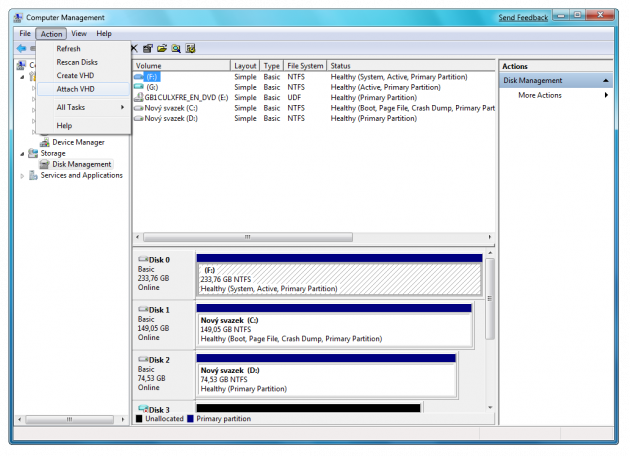Screen dimensions: 630x456
Task: Open the File menu
Action: click(25, 33)
